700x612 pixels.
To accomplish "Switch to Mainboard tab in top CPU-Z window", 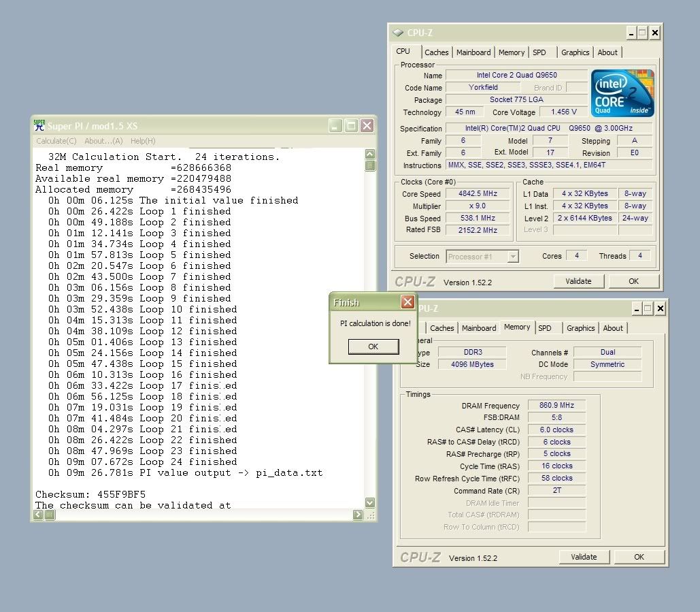I will pos(473,52).
